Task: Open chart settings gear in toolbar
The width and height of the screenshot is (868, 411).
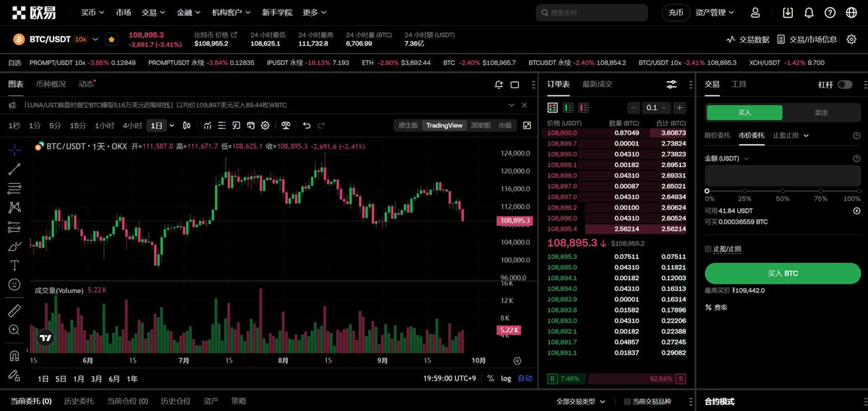Action: tap(265, 125)
